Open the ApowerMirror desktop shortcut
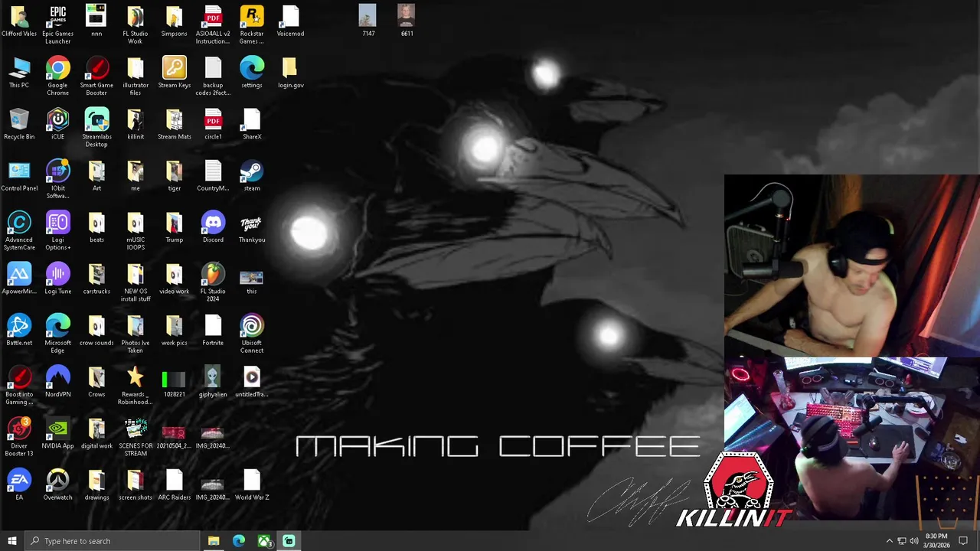Screen dimensions: 980x551 coord(19,279)
